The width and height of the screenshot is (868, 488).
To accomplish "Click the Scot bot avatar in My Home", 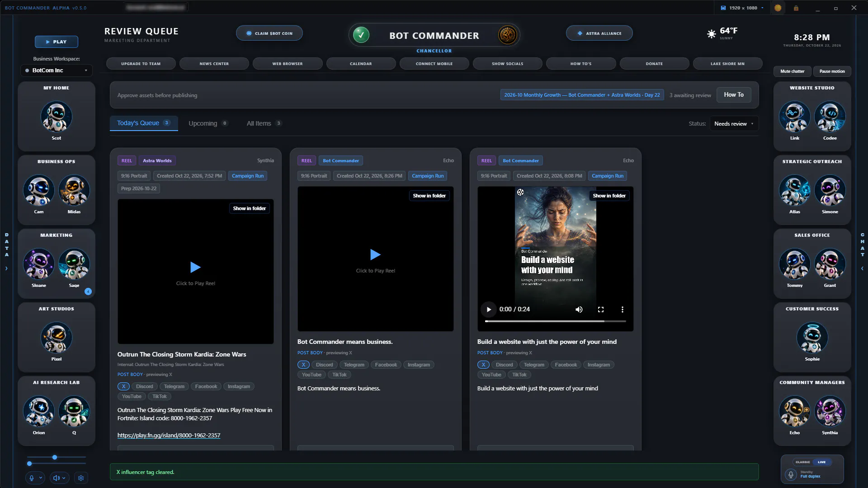I will 56,117.
